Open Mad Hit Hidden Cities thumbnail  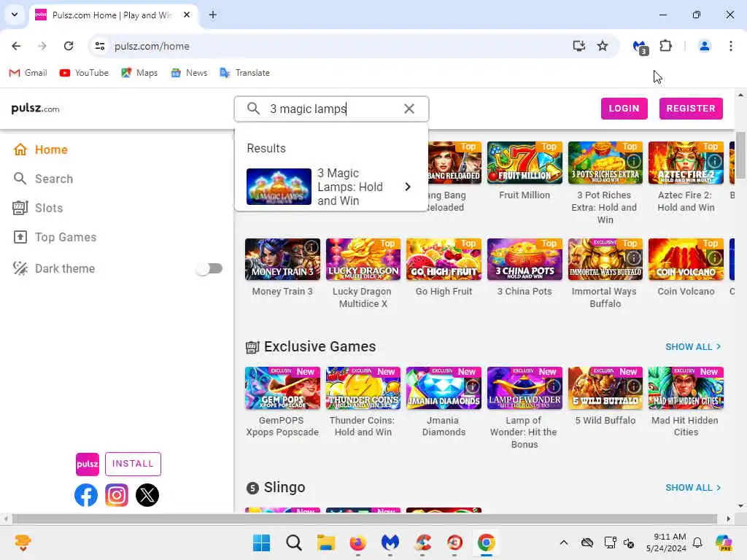point(686,388)
